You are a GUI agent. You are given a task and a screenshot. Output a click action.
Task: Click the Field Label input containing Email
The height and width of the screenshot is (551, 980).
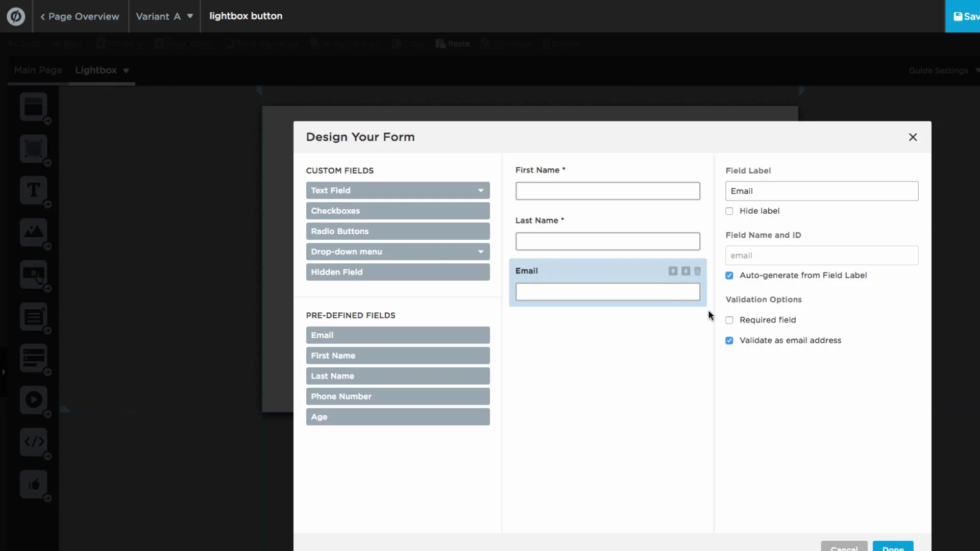(822, 191)
